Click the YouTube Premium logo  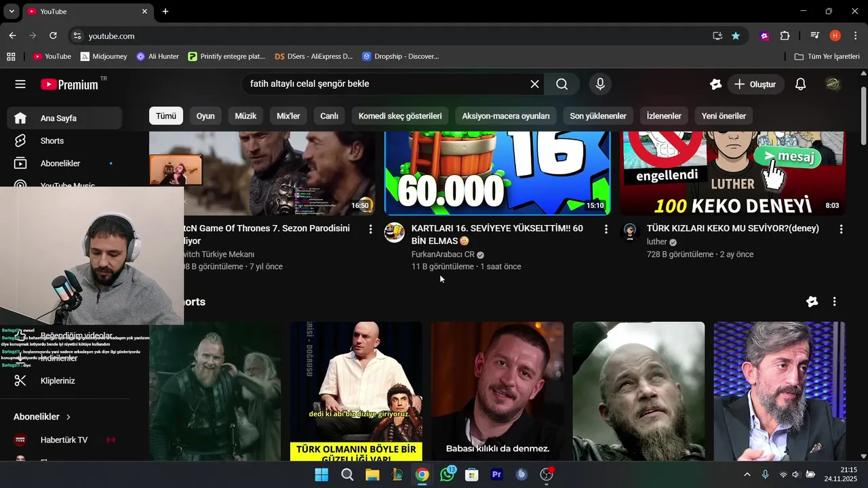pyautogui.click(x=70, y=84)
